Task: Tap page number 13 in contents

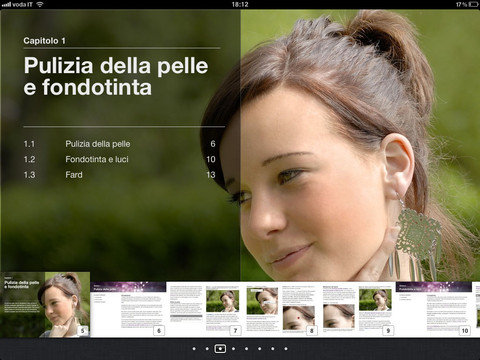Action: [211, 175]
